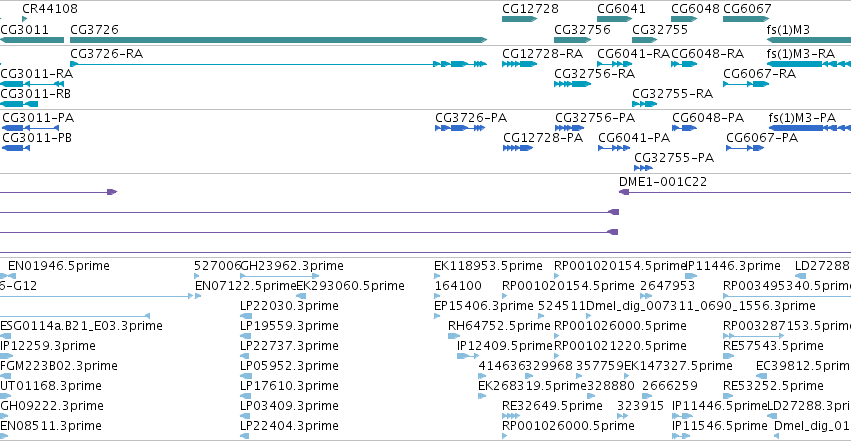Click gene CG32756 label

582,29
